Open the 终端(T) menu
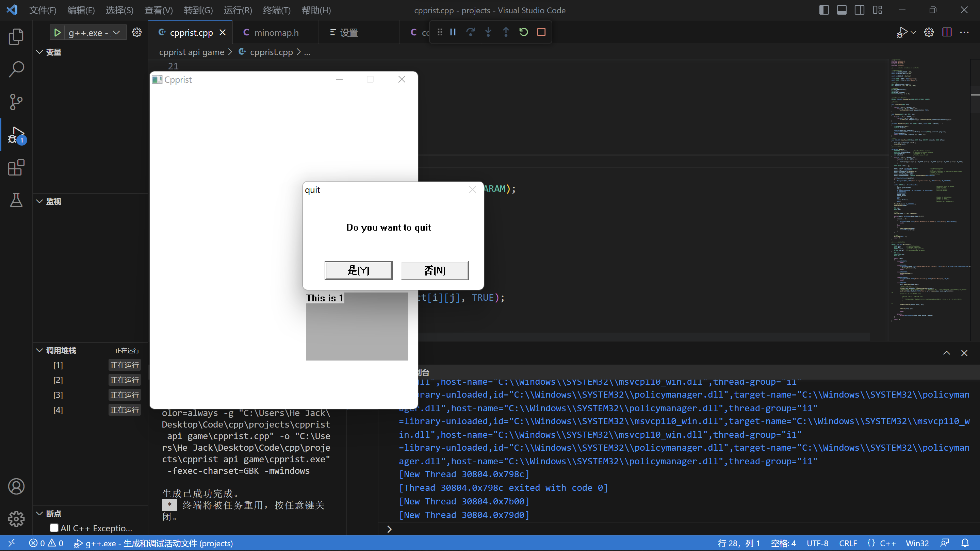Image resolution: width=980 pixels, height=551 pixels. point(277,10)
